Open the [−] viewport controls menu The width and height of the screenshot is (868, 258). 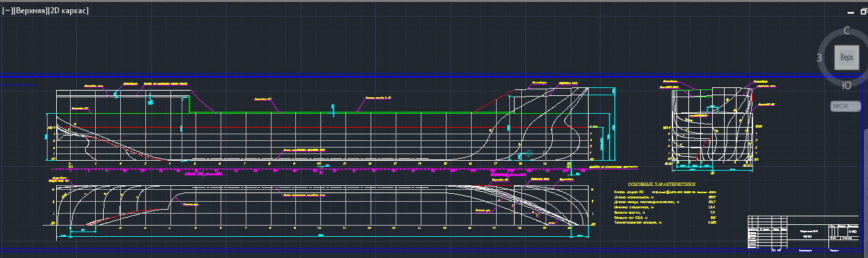(x=7, y=11)
